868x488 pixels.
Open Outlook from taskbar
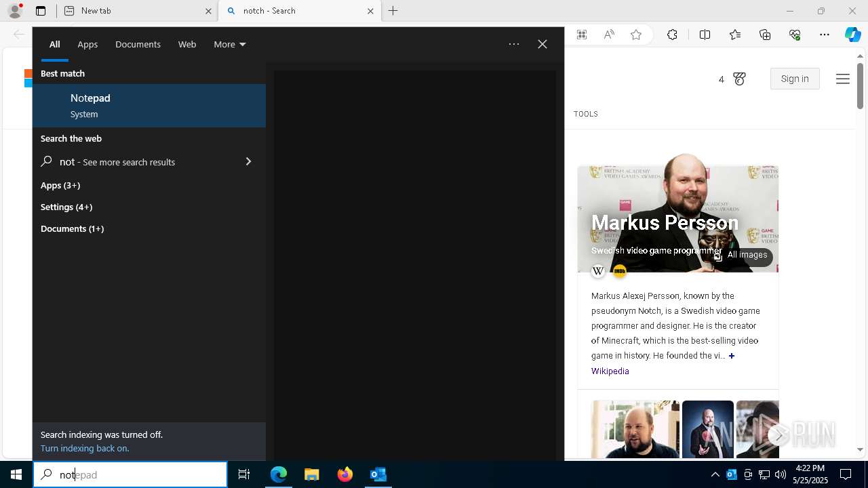coord(378,474)
